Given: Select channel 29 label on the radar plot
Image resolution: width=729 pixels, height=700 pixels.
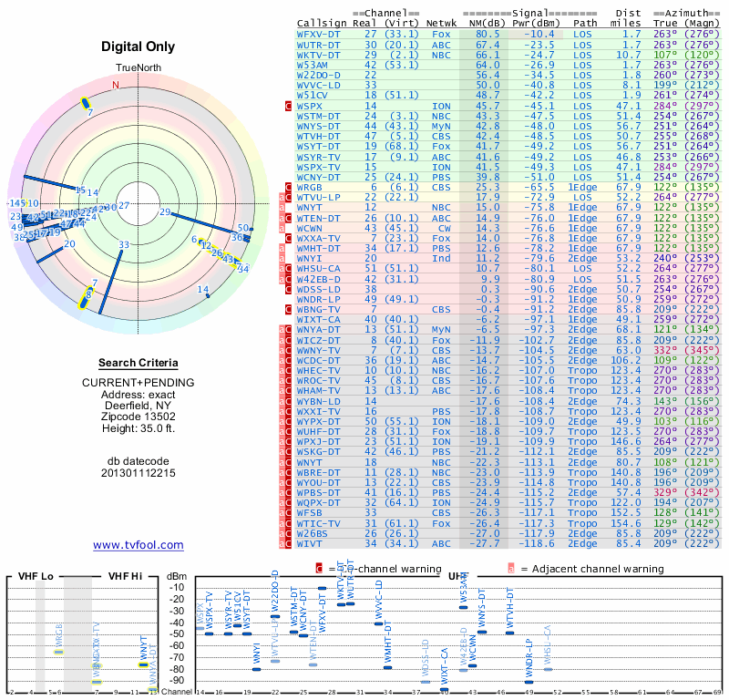Looking at the screenshot, I should point(165,212).
